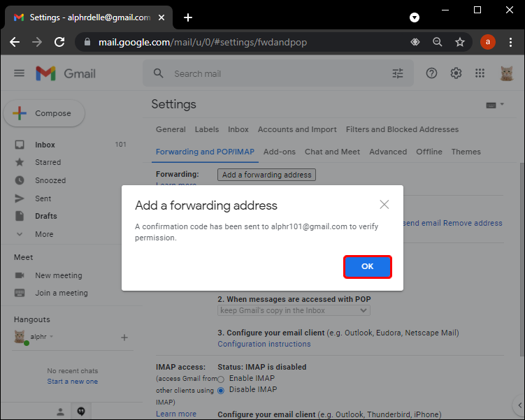Screen dimensions: 525x420
Task: Open input tools keyboard dropdown
Action: [x=494, y=105]
